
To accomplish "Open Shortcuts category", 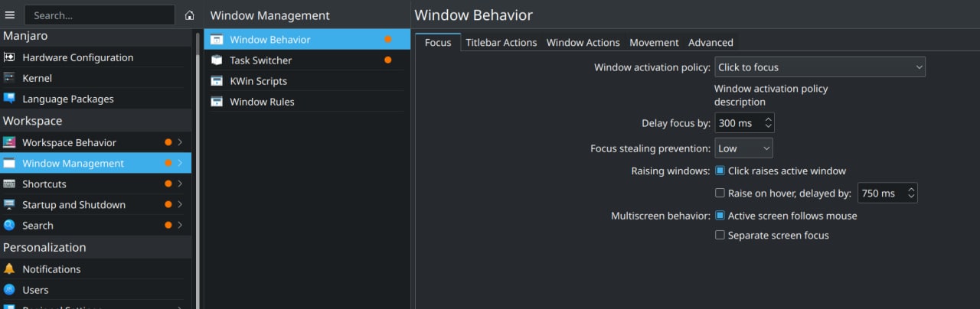I will coord(96,184).
